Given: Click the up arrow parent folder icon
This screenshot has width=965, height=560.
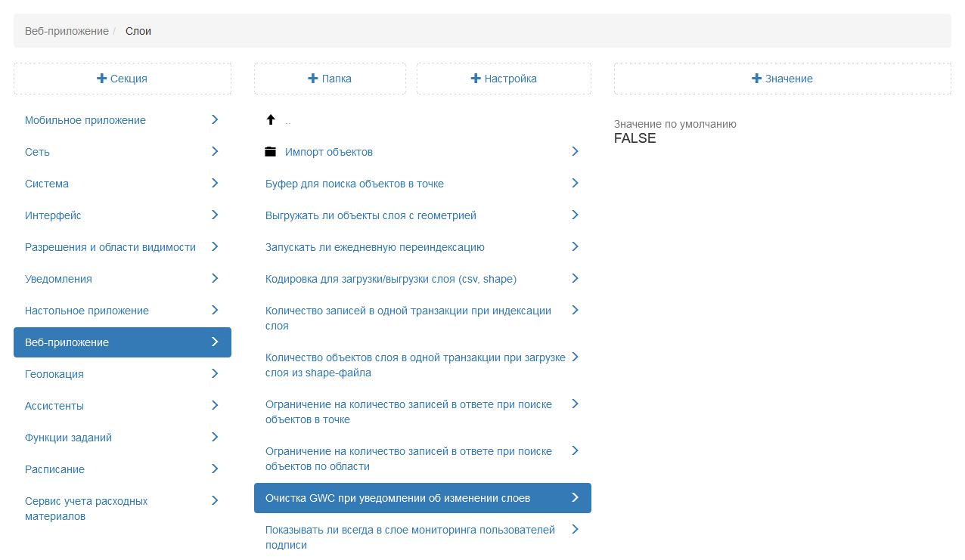Looking at the screenshot, I should pos(271,120).
